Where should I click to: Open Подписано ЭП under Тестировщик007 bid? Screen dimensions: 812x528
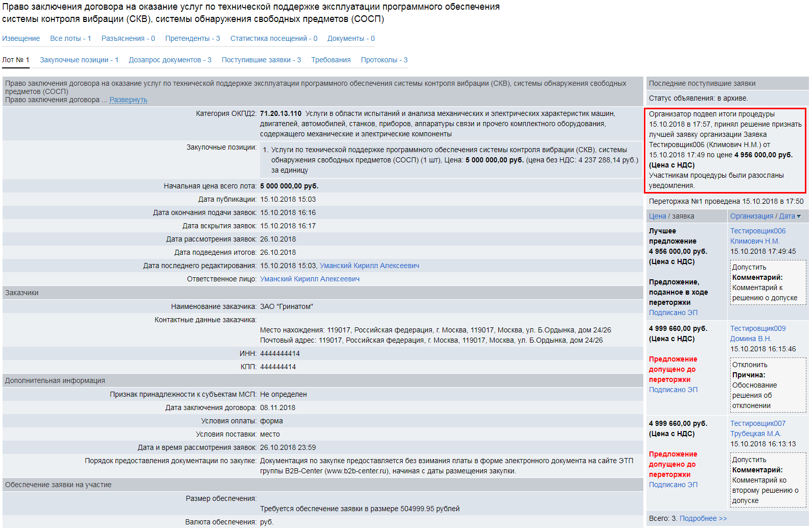[x=673, y=485]
